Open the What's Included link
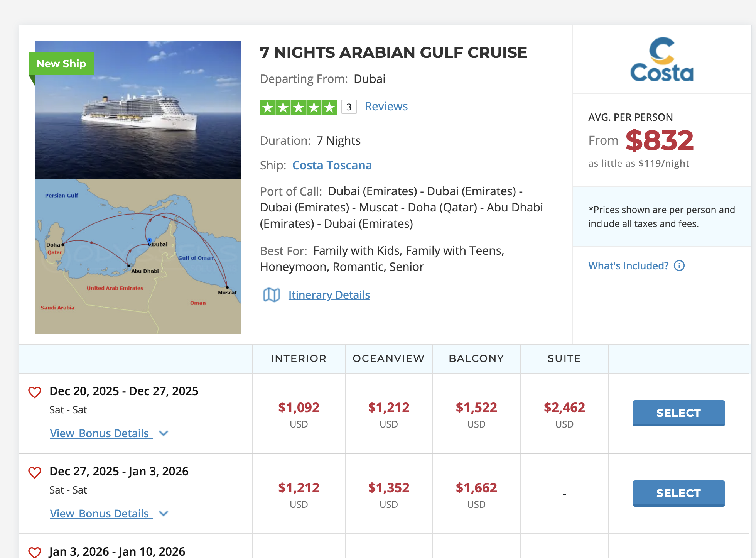This screenshot has width=756, height=558. click(x=628, y=265)
